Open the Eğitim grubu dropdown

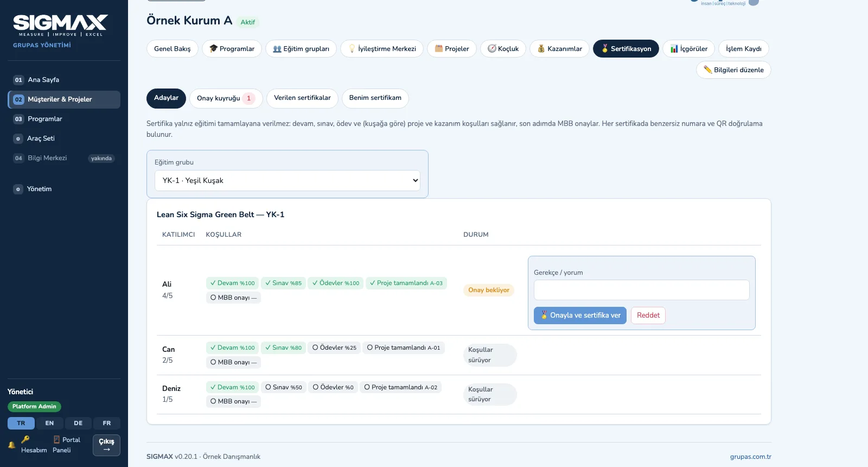click(x=288, y=181)
